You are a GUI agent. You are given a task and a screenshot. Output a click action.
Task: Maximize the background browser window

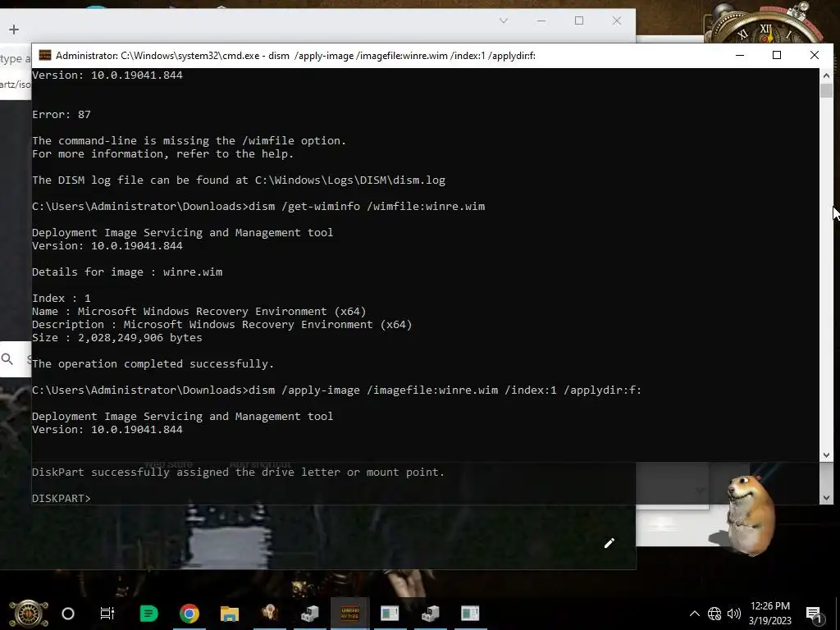click(579, 21)
